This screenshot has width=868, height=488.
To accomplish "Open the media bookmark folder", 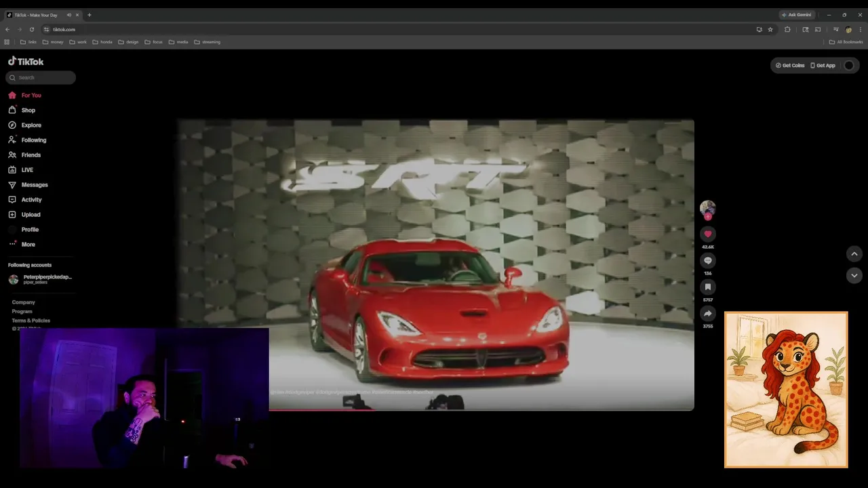I will 178,42.
